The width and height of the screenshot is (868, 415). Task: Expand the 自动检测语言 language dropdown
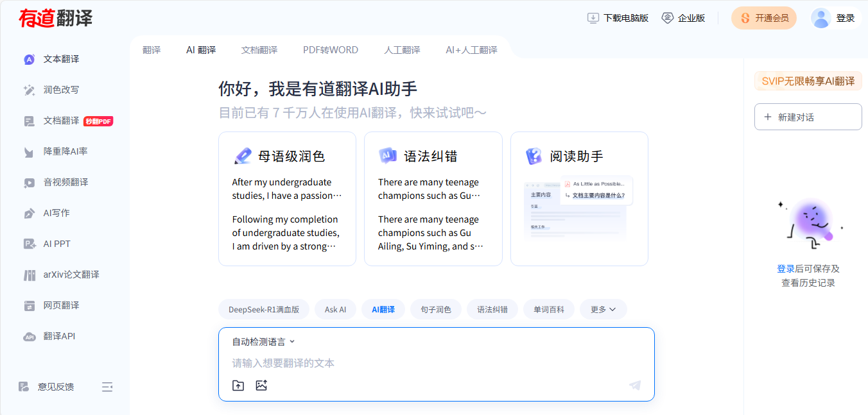click(263, 342)
